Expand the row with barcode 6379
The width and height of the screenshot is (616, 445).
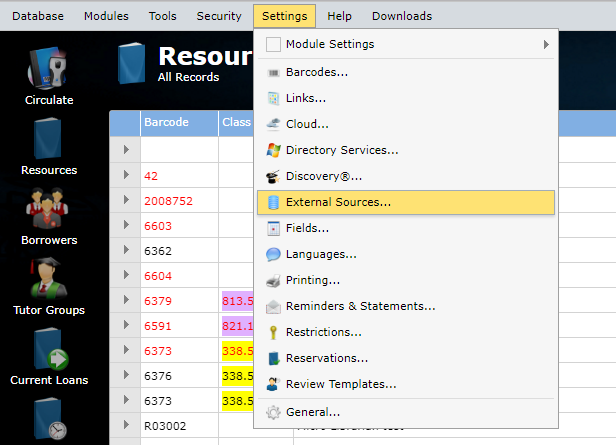[126, 300]
